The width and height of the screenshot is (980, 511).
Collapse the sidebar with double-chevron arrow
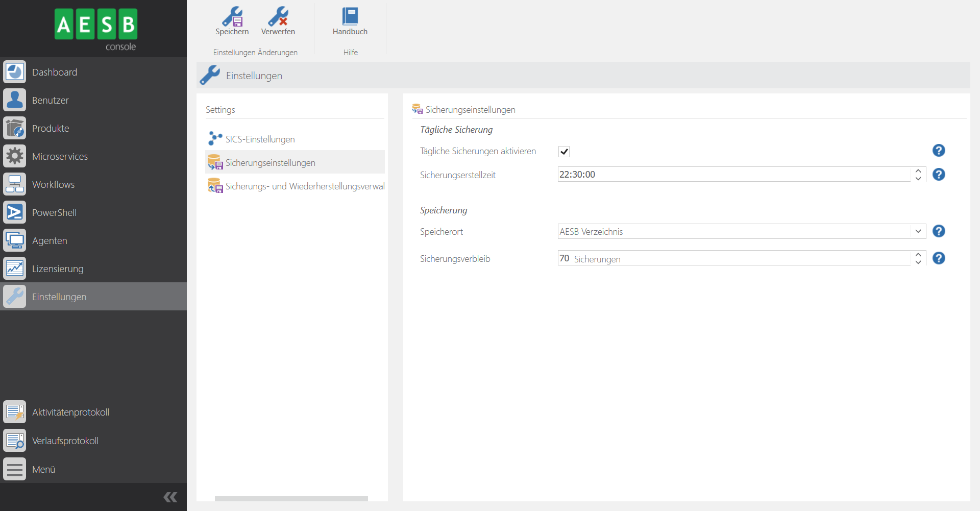170,497
